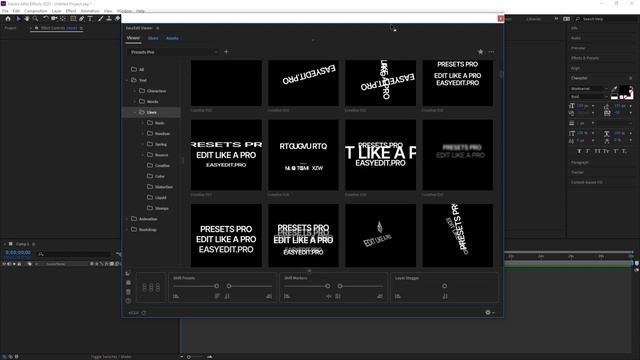The height and width of the screenshot is (360, 640).
Task: Open the Content-Aware Fill panel header
Action: (587, 182)
